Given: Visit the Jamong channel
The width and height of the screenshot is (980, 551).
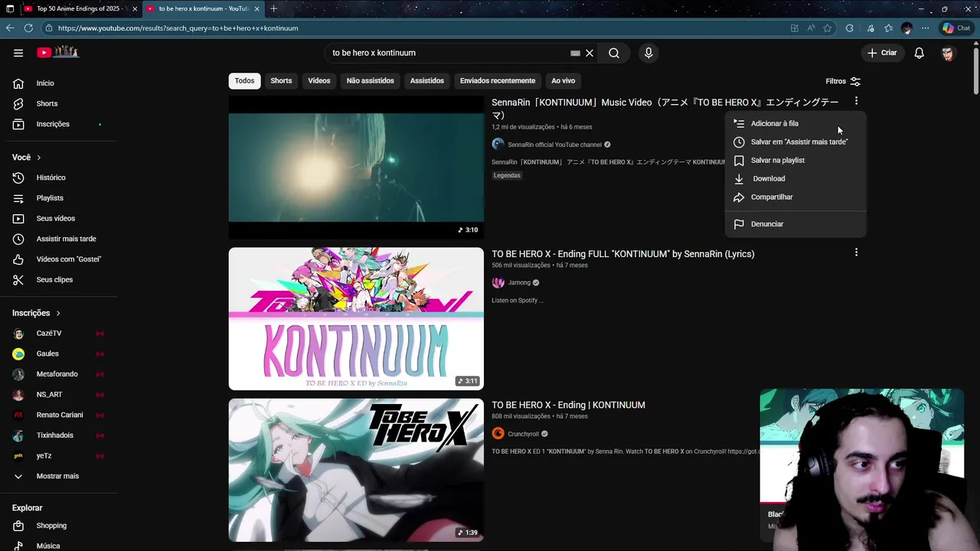Looking at the screenshot, I should [518, 282].
